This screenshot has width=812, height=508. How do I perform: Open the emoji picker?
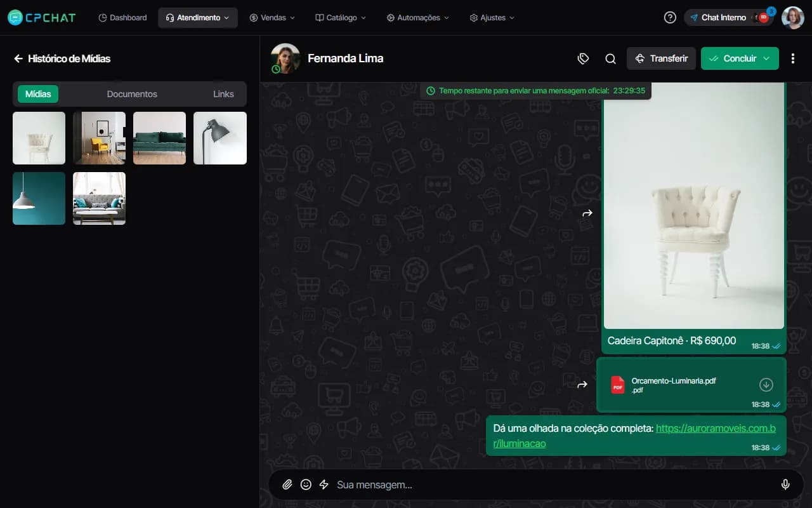click(306, 485)
